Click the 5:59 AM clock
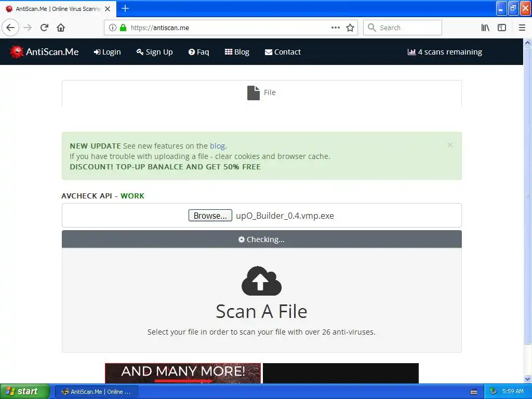Screen dimensions: 532x399 [x=513, y=391]
